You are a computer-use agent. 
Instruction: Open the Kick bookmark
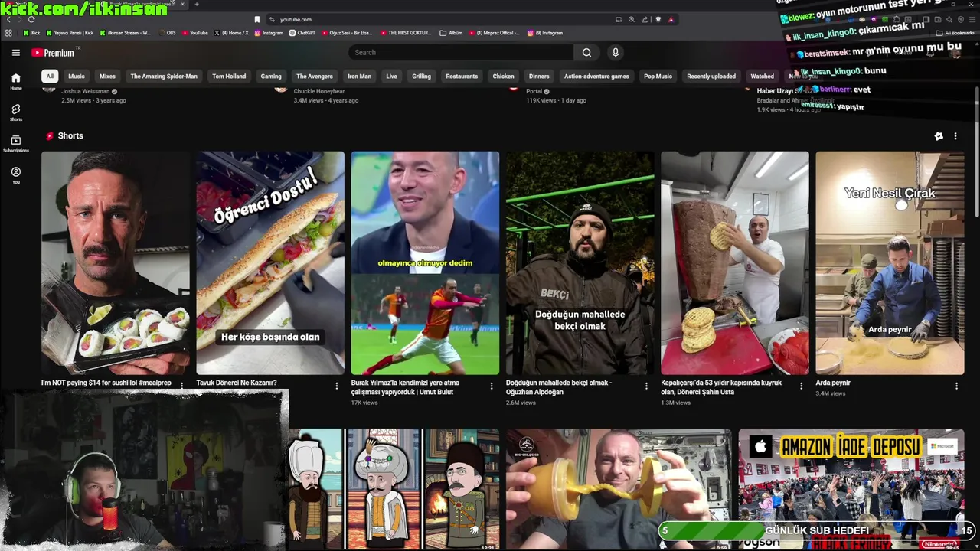point(31,33)
